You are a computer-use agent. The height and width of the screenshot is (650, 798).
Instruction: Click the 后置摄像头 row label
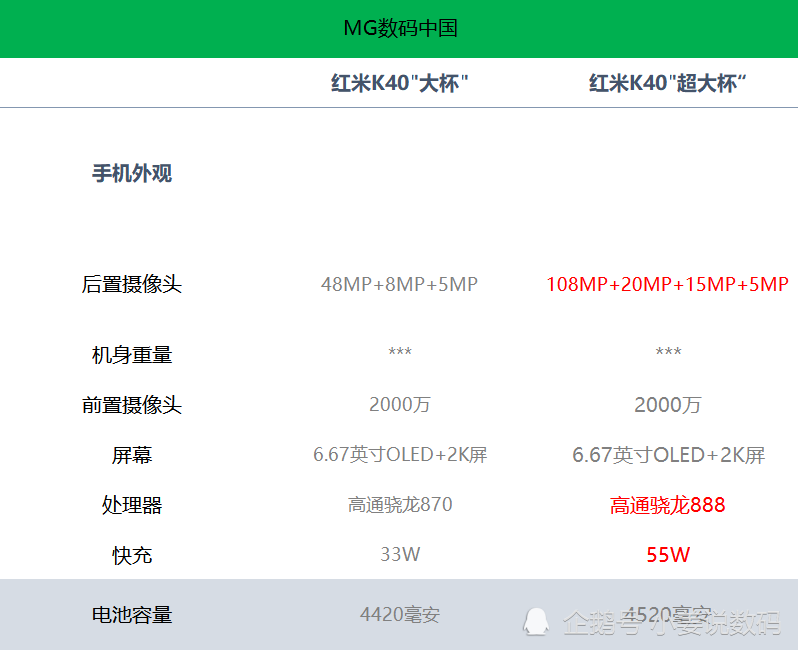click(x=132, y=284)
